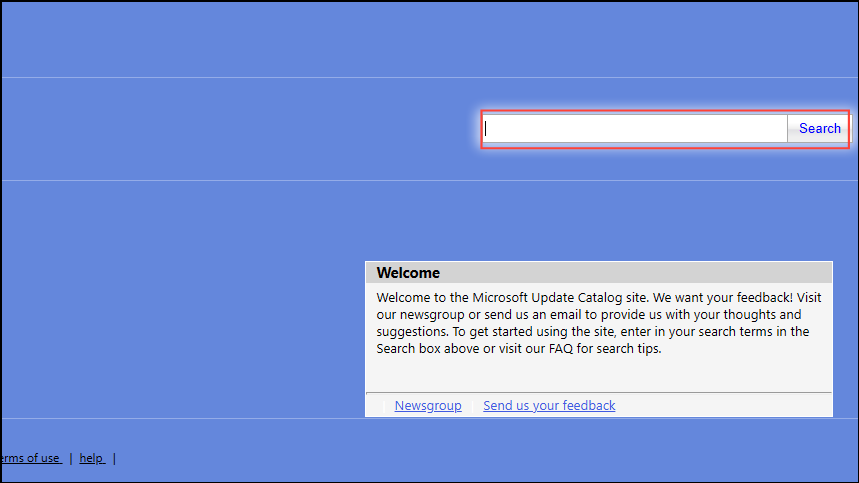
Task: Click the Search button
Action: (x=819, y=129)
